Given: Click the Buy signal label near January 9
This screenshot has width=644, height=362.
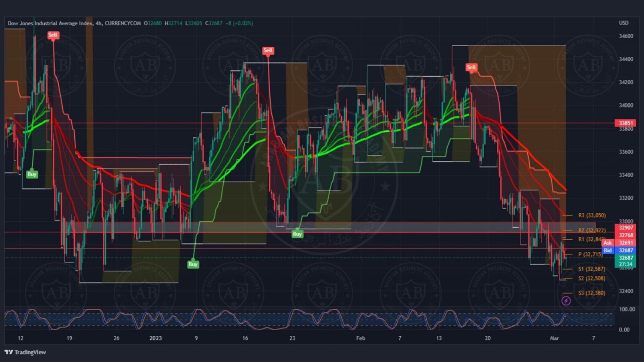Looking at the screenshot, I should coord(193,264).
